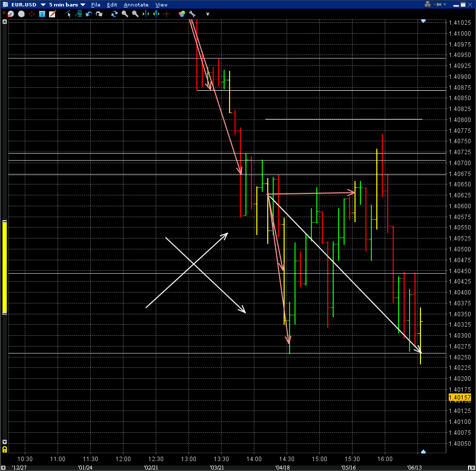Open the View menu

tap(161, 5)
